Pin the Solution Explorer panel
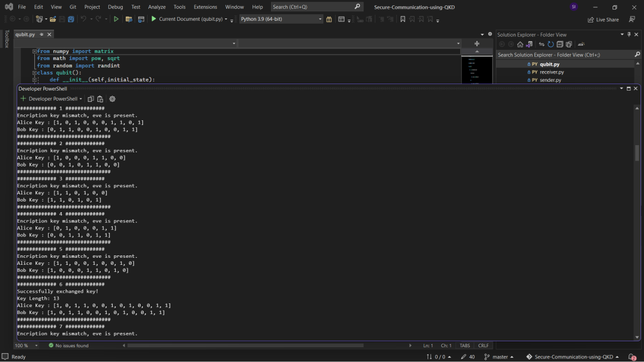This screenshot has height=362, width=644. pyautogui.click(x=629, y=34)
